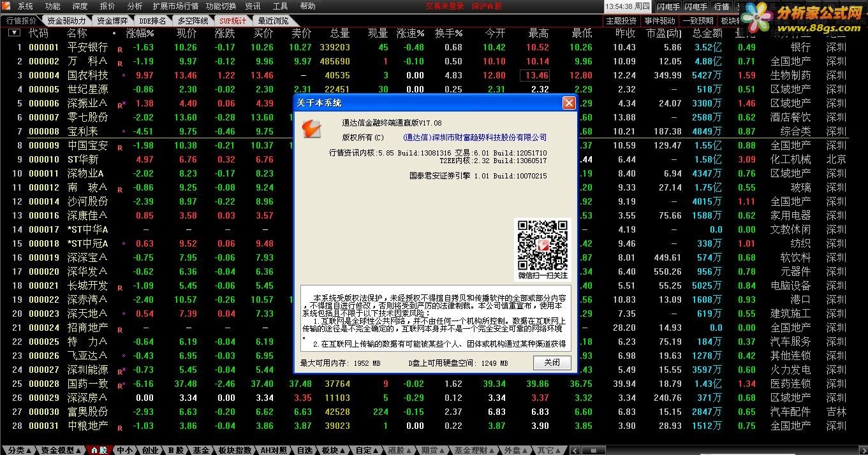Switch to the 多空阵线 tab

pos(191,20)
